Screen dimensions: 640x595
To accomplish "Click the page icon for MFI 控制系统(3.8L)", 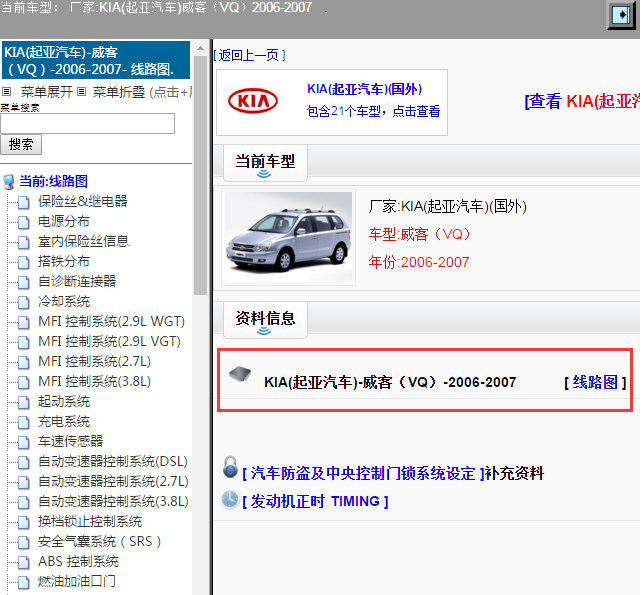I will pos(24,382).
